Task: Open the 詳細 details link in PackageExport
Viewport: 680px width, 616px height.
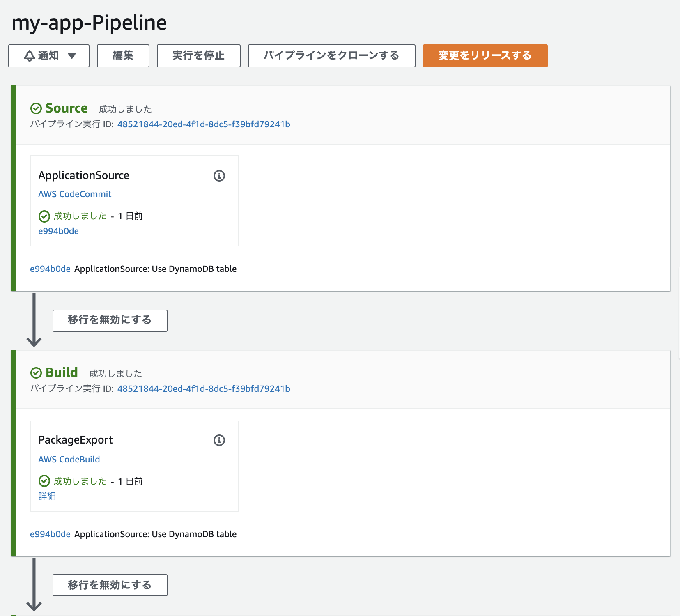Action: click(x=47, y=496)
